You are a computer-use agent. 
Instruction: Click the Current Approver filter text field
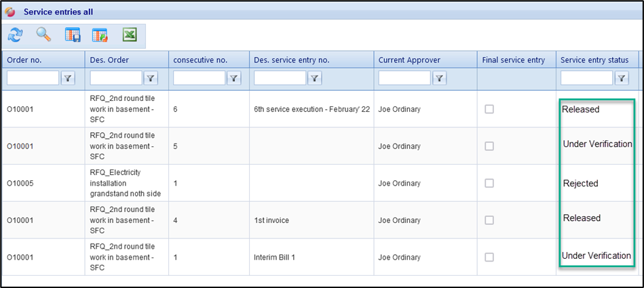pyautogui.click(x=404, y=79)
